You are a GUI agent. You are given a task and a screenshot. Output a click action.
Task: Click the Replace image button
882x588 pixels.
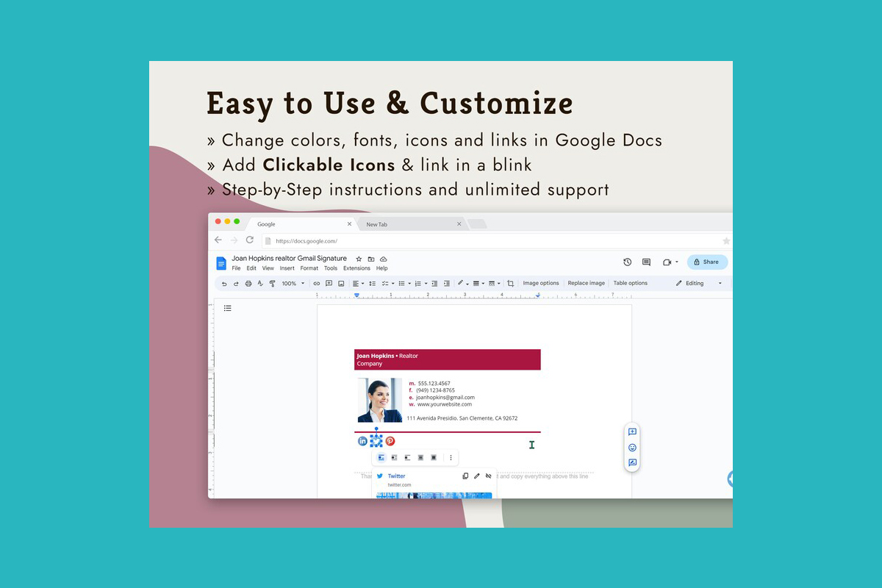point(587,283)
